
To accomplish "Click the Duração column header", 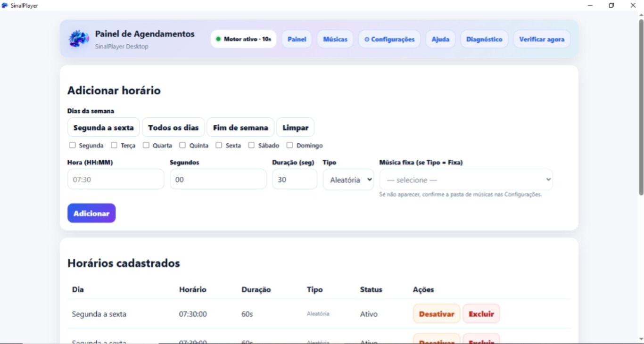I will 256,289.
